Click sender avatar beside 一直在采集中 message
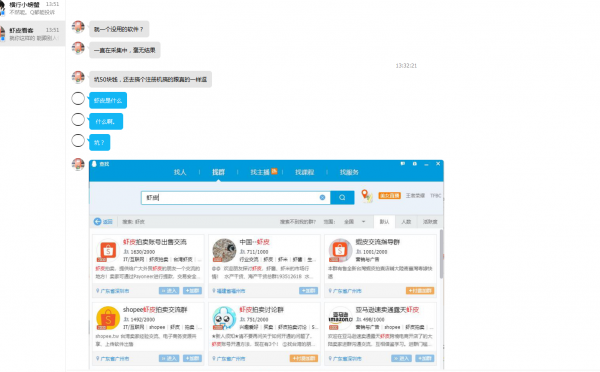600x372 pixels. click(78, 48)
